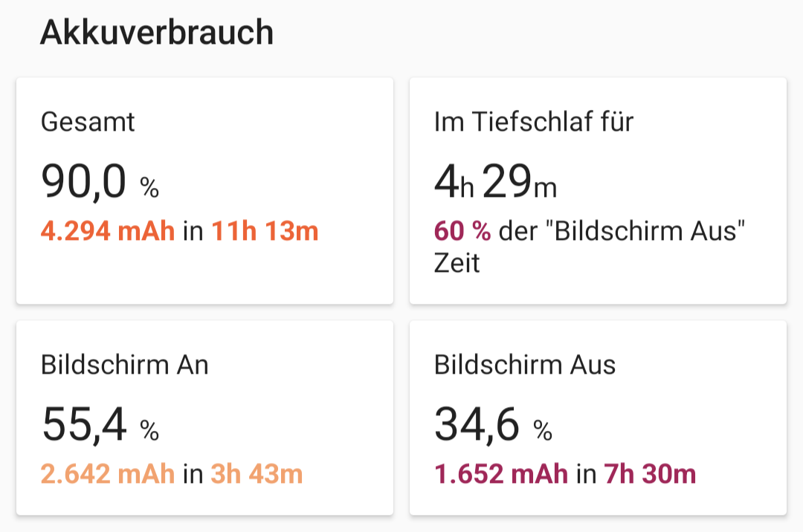
Task: Click the purple 60 % value
Action: [462, 232]
